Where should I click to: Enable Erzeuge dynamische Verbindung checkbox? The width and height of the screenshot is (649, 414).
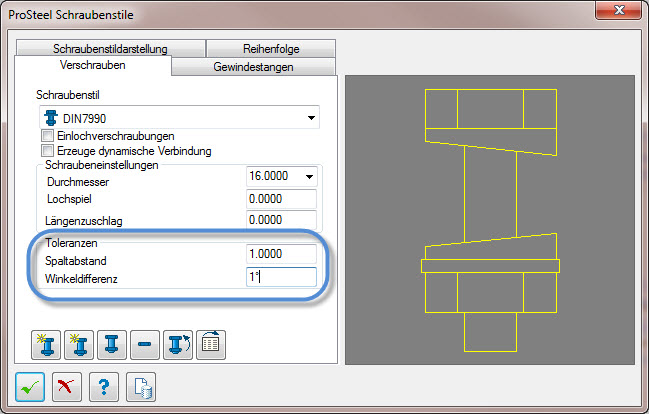click(x=48, y=150)
